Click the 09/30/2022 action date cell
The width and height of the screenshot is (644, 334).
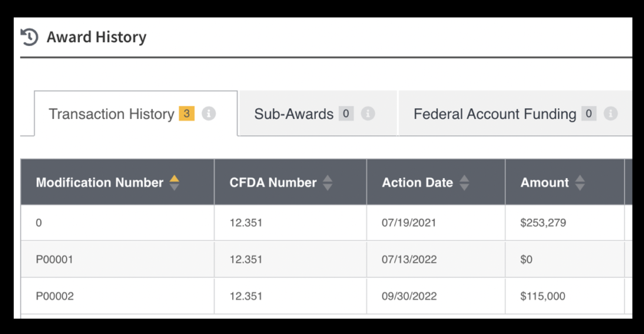tap(436, 296)
